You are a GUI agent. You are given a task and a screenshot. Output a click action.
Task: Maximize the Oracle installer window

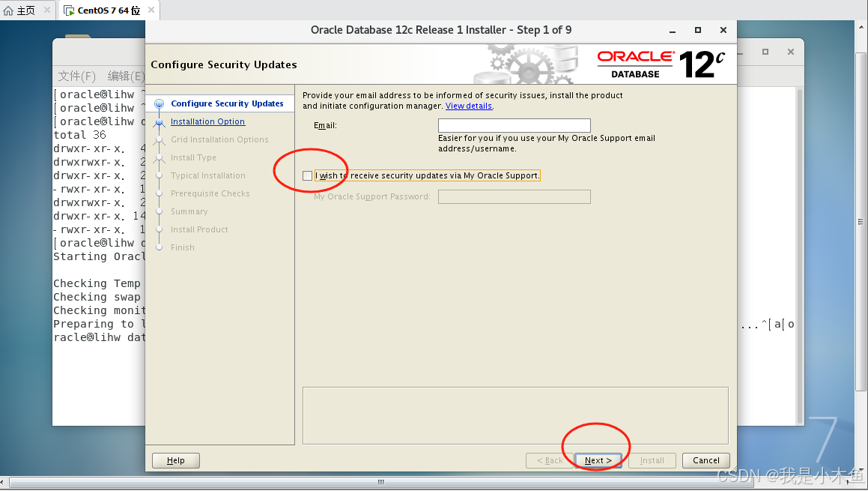tap(698, 30)
